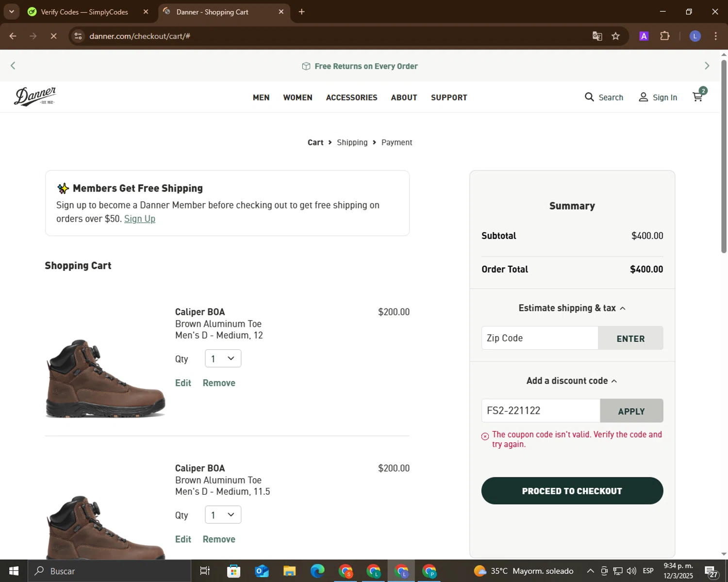Open weather widget 35°C on taskbar
Viewport: 728px width, 582px height.
click(x=523, y=571)
